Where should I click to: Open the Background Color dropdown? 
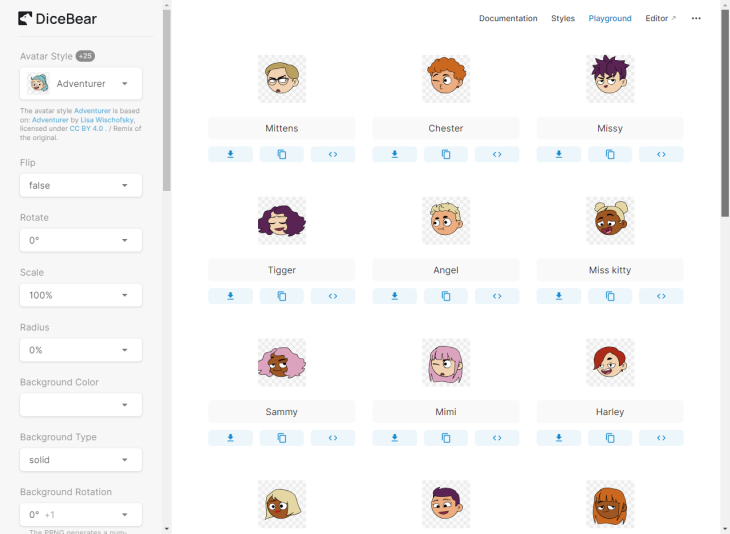81,405
